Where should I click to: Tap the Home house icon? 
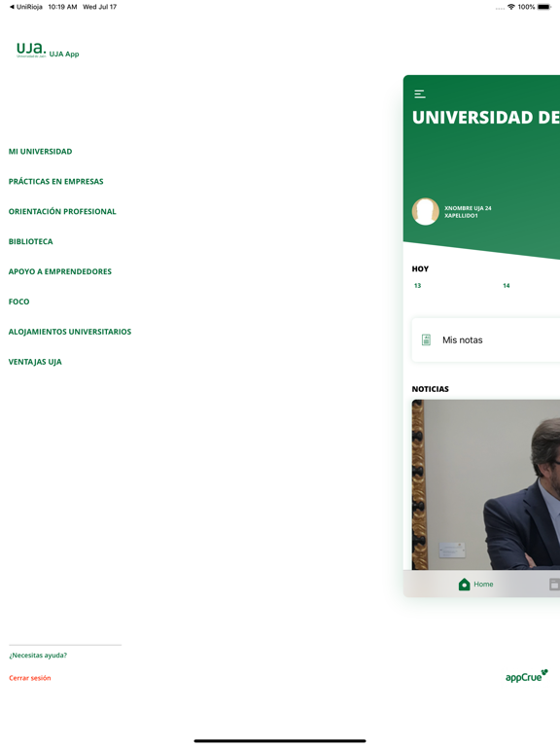point(465,584)
